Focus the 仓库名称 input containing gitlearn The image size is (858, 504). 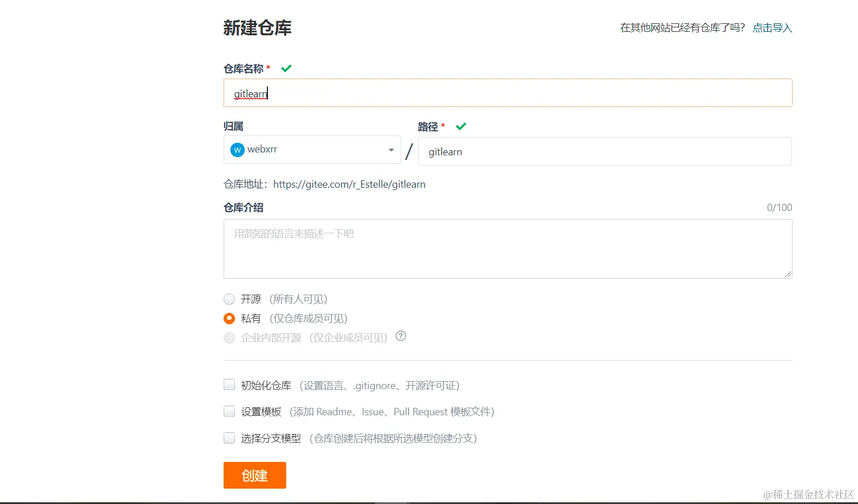508,93
